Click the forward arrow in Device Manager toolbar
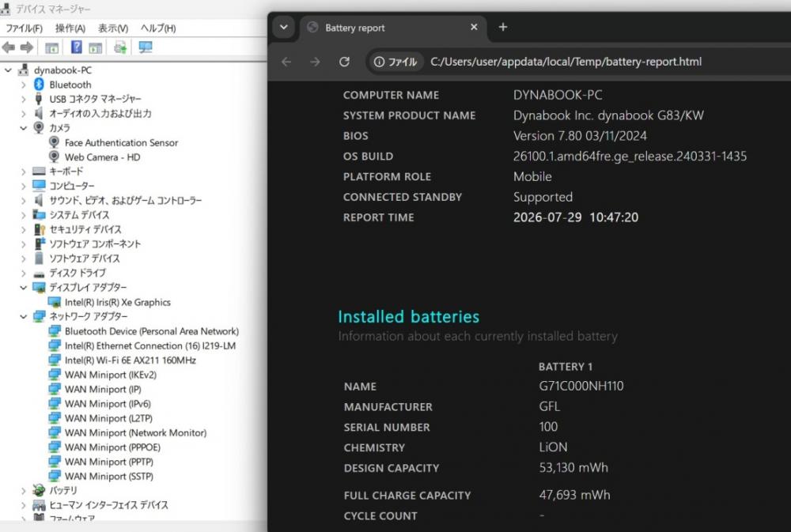Viewport: 791px width, 532px height. click(x=27, y=48)
